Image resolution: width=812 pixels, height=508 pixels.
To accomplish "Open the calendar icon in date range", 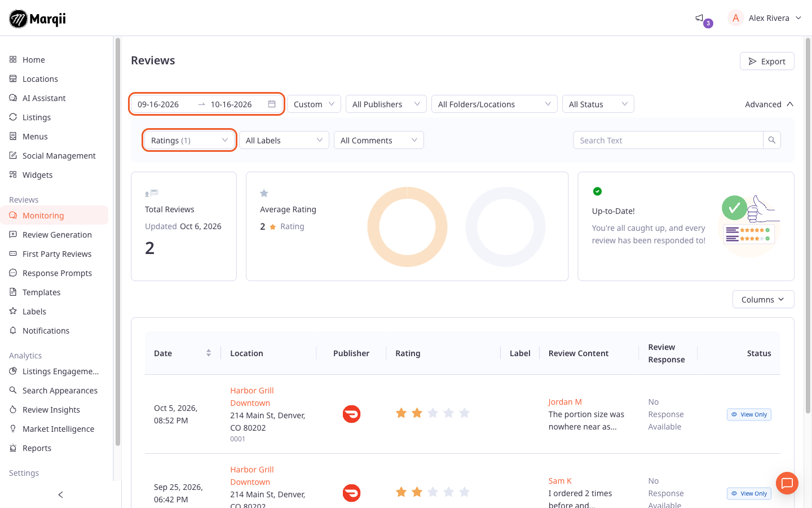I will [x=272, y=104].
